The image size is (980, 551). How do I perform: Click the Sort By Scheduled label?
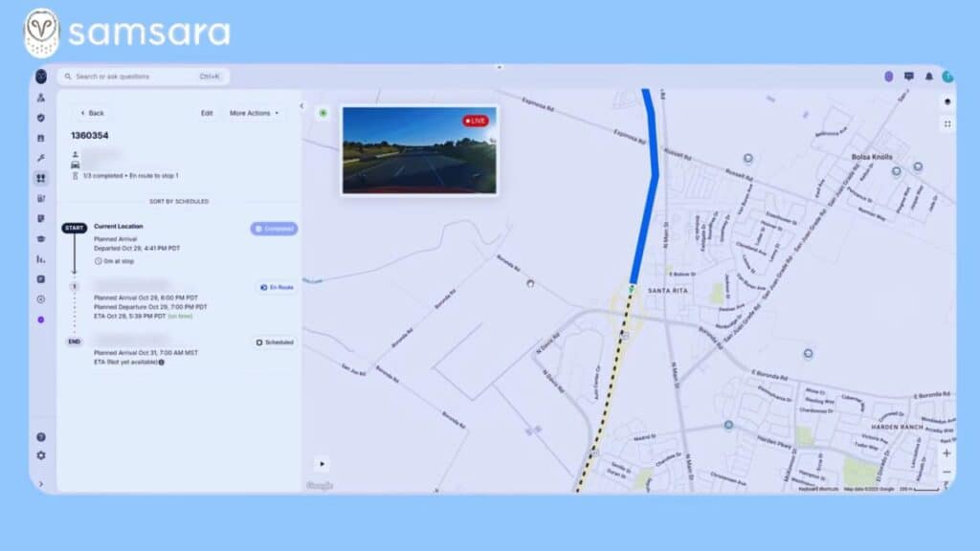pyautogui.click(x=179, y=201)
